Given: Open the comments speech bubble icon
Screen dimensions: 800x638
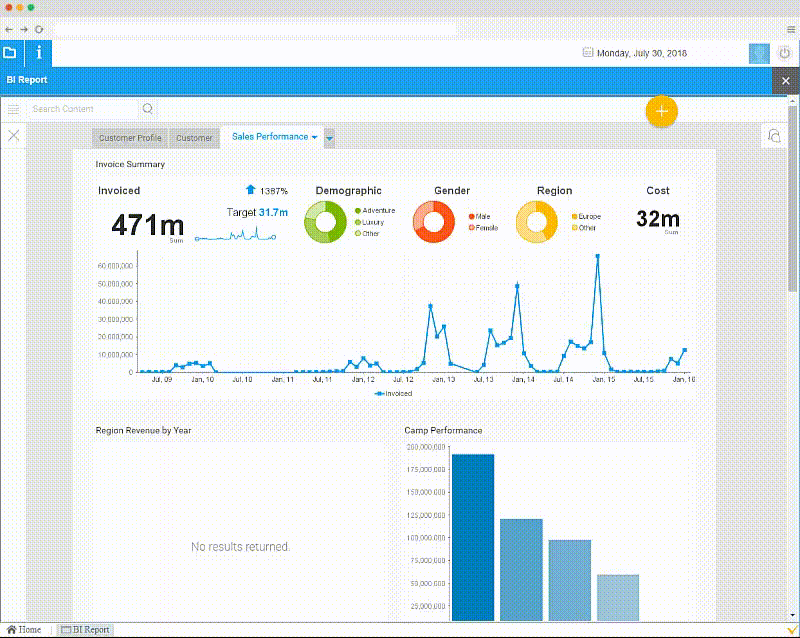Looking at the screenshot, I should [774, 136].
